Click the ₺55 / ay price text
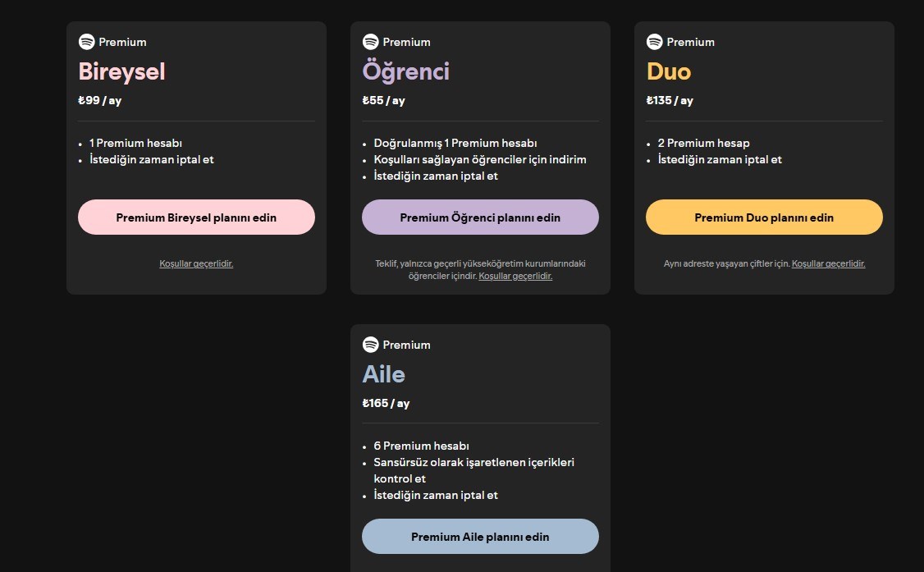Viewport: 924px width, 572px height. pos(383,101)
